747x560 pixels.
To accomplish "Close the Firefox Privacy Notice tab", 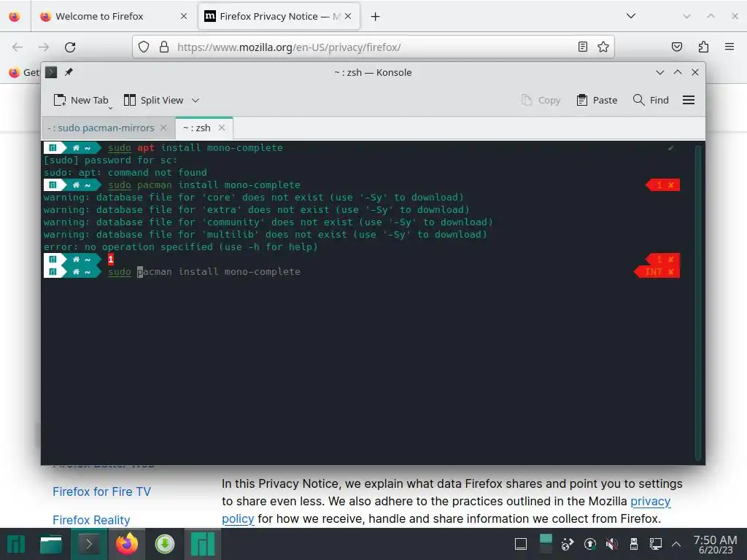I will (x=348, y=16).
